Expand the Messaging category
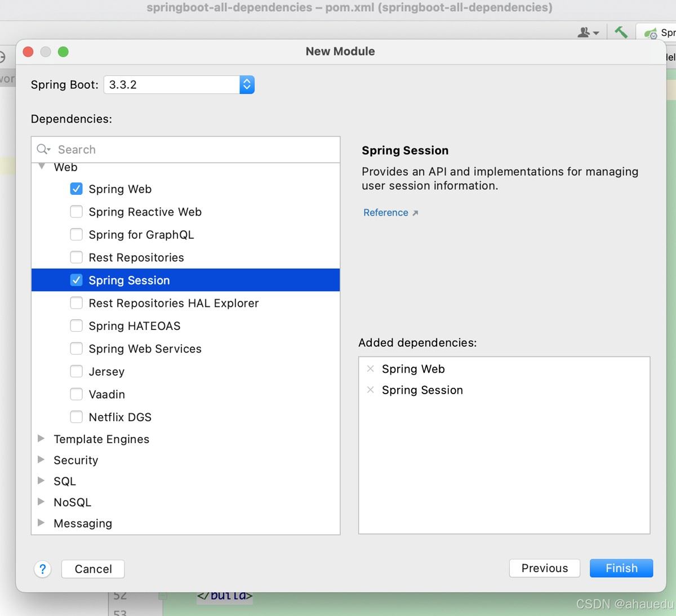 point(41,523)
